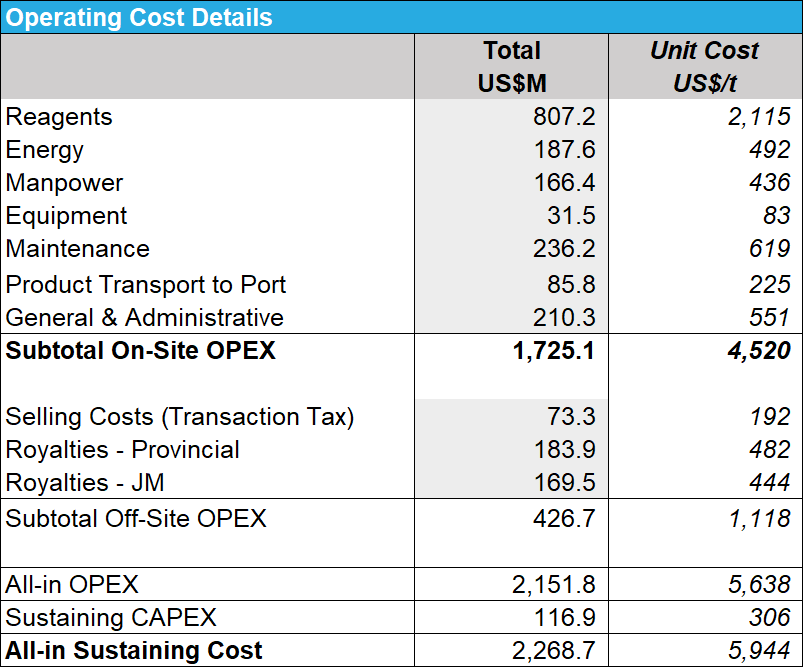Click All-in Sustaining Cost total 2,268.7

coord(553,651)
